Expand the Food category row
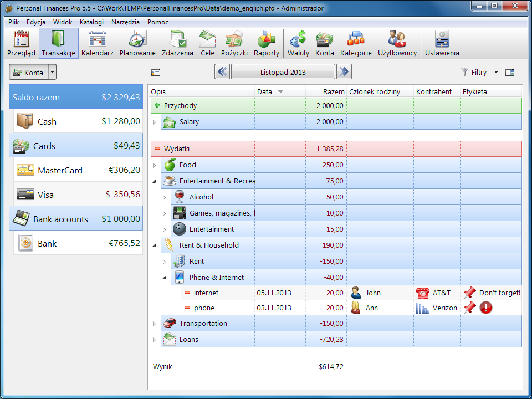This screenshot has height=399, width=532. (x=155, y=165)
